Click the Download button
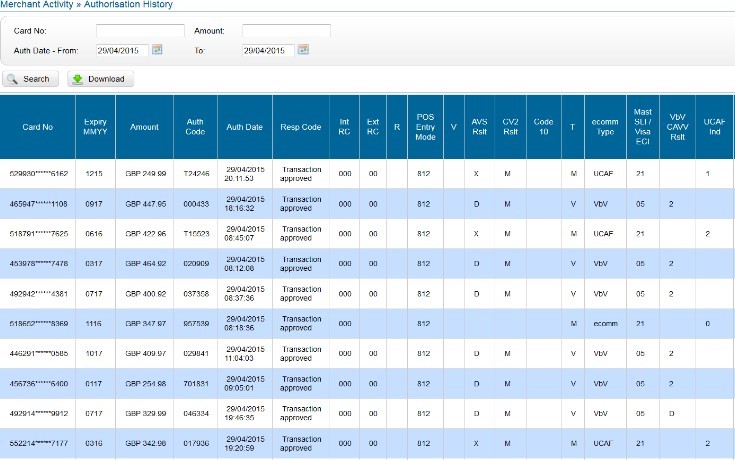 100,79
